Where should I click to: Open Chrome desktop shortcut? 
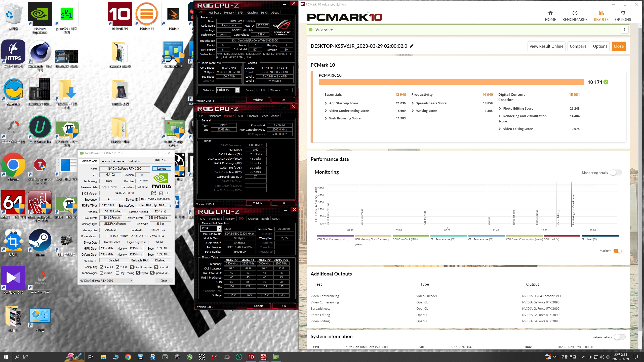coord(13,167)
